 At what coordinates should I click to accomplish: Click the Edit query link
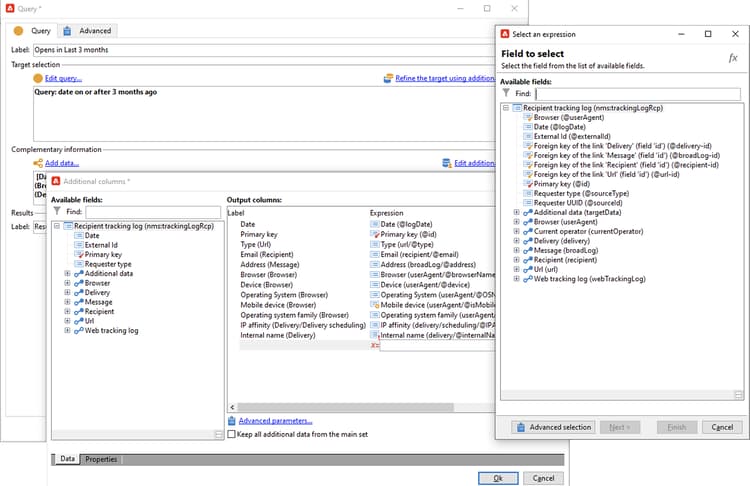coord(63,78)
